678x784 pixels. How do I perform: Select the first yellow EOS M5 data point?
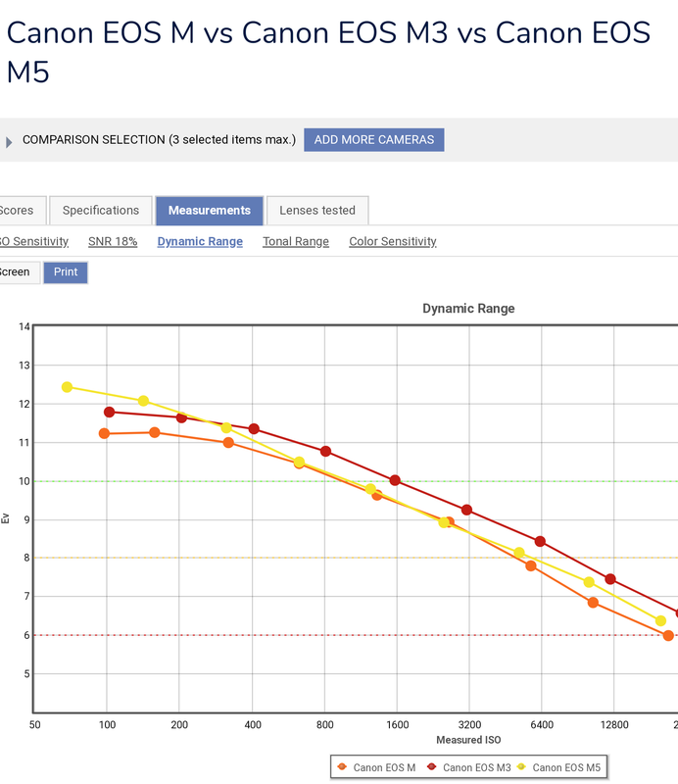point(67,387)
